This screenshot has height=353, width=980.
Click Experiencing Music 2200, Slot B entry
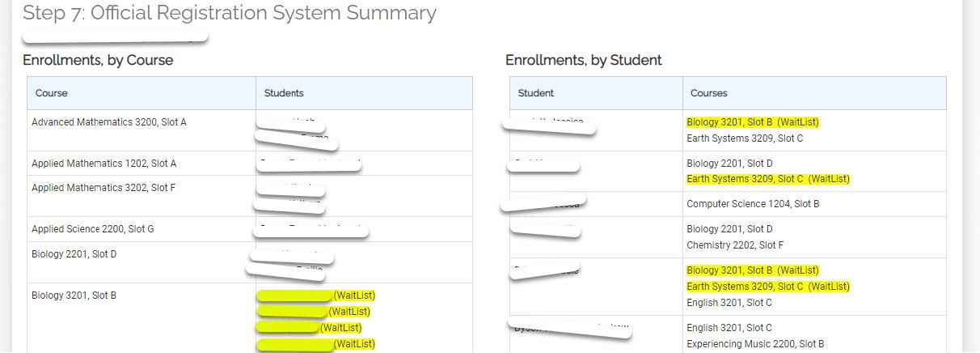tap(755, 344)
